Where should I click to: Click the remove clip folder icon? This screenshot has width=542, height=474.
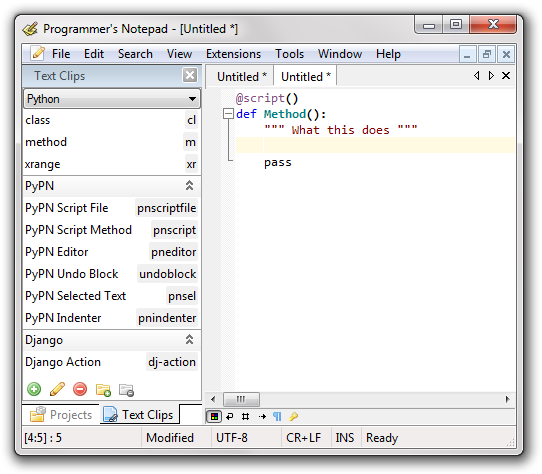126,390
